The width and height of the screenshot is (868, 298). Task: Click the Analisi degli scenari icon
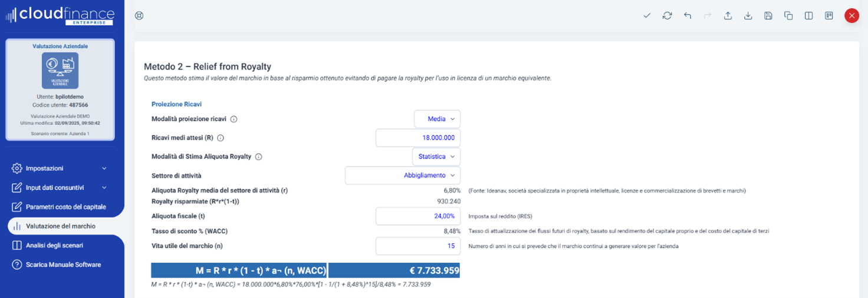point(17,246)
